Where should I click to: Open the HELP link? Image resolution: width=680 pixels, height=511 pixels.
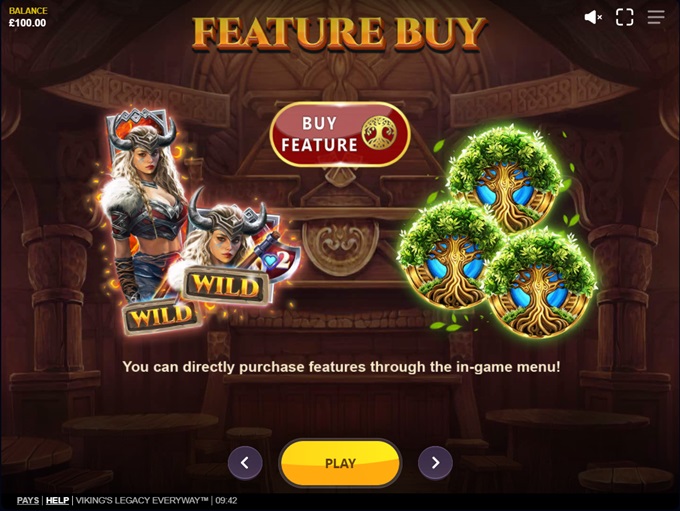pyautogui.click(x=57, y=501)
